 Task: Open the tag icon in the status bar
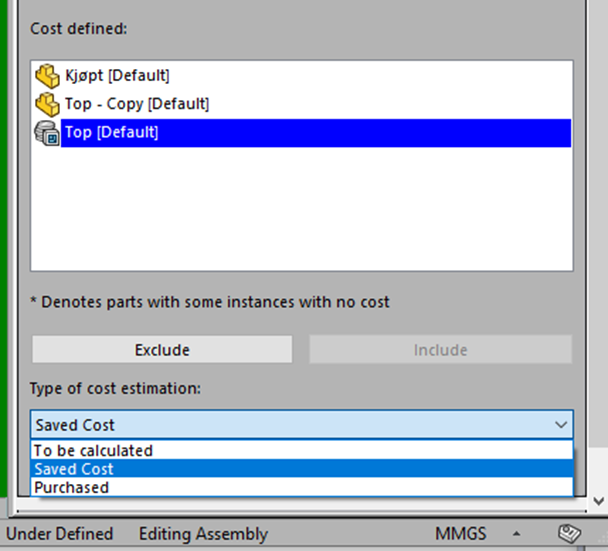coord(570,534)
